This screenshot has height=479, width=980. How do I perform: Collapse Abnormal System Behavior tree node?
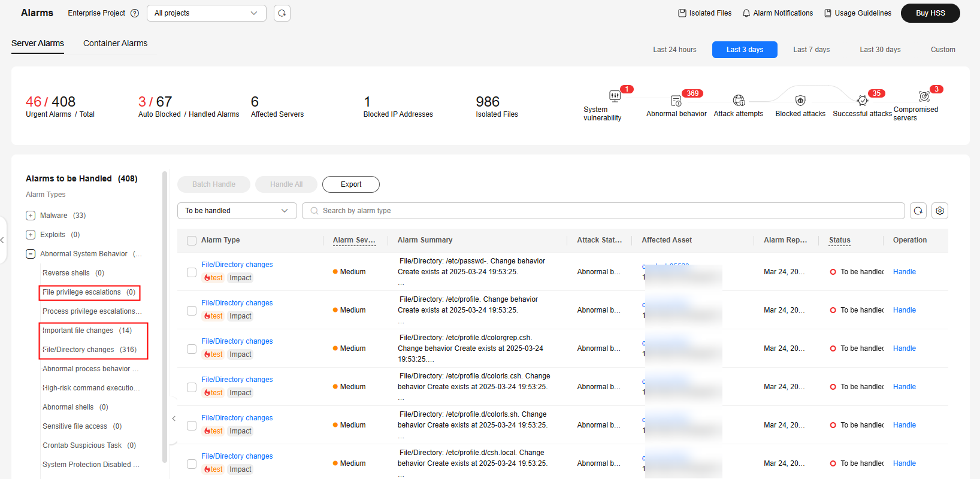[31, 254]
